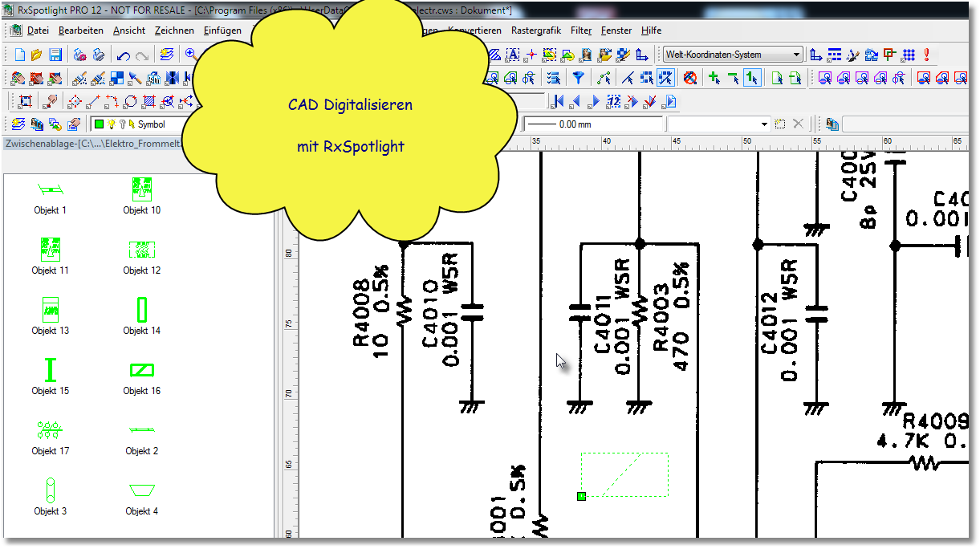Open the empty dropdown next to line width
This screenshot has width=980, height=549.
click(x=719, y=124)
